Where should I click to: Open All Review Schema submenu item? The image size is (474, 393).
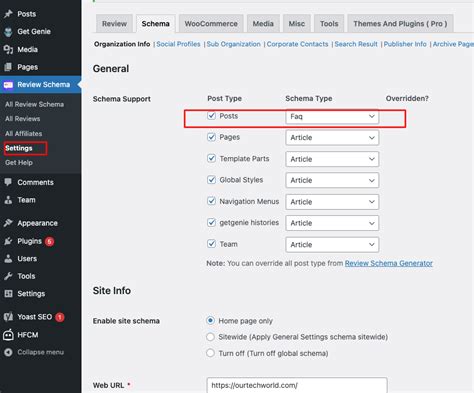(34, 104)
